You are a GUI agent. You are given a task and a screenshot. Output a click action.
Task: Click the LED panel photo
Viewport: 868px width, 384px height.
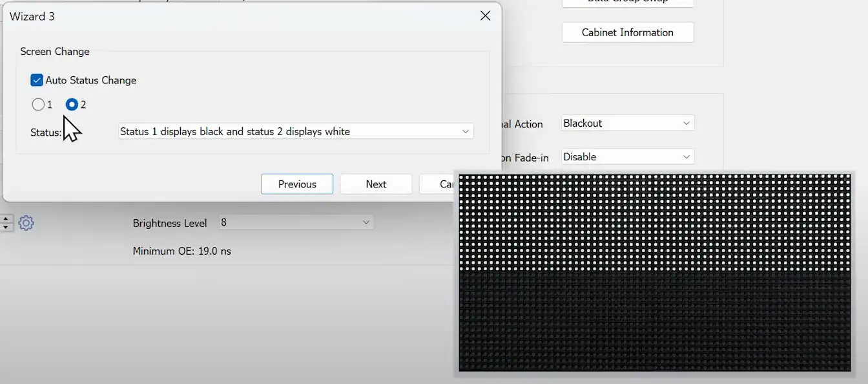coord(655,273)
